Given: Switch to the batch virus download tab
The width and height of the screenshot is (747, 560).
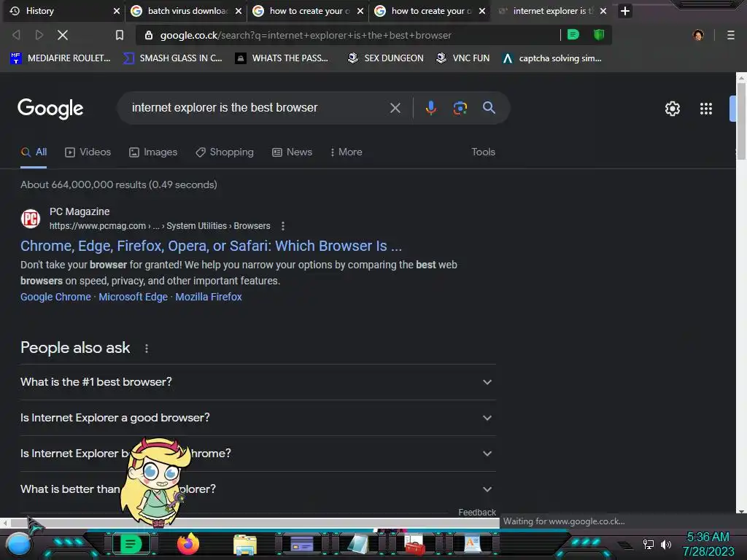Looking at the screenshot, I should point(186,11).
